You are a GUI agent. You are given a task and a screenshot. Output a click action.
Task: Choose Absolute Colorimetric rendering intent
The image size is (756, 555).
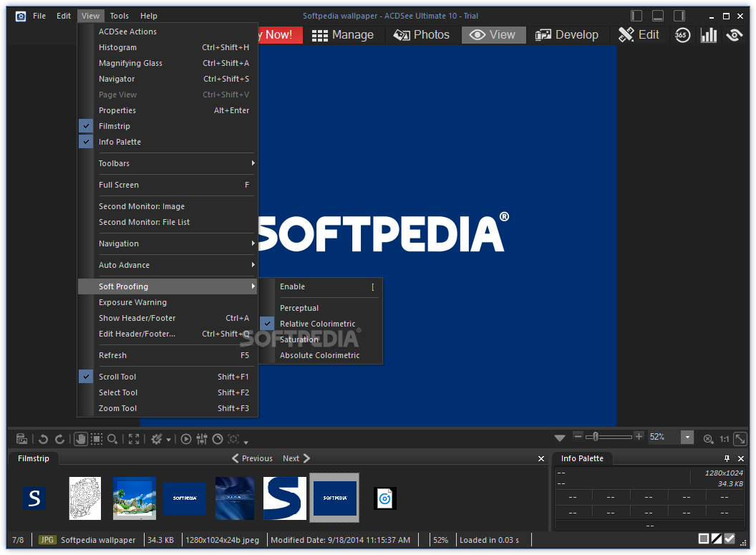point(320,355)
